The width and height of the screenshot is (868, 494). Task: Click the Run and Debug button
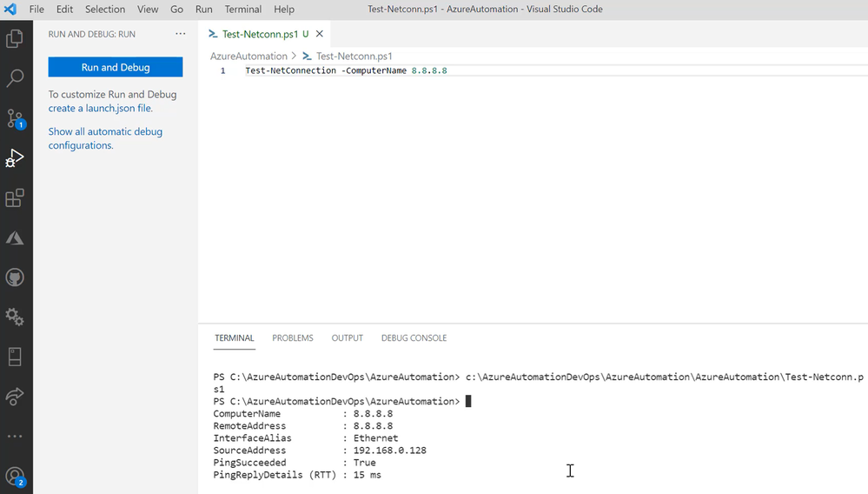116,67
